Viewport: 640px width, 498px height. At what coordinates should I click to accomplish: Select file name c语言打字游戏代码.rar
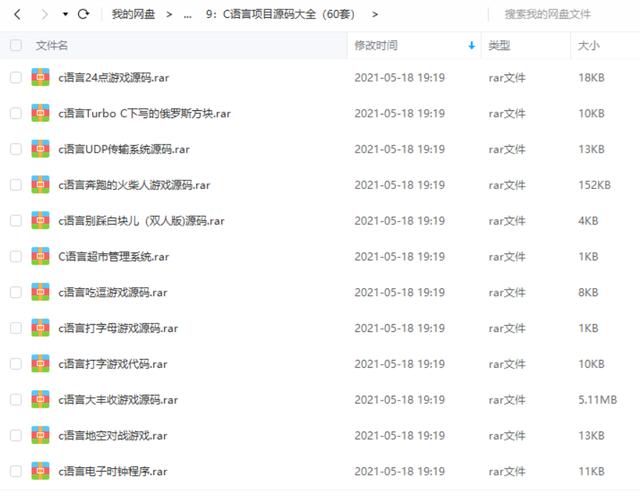click(x=113, y=364)
